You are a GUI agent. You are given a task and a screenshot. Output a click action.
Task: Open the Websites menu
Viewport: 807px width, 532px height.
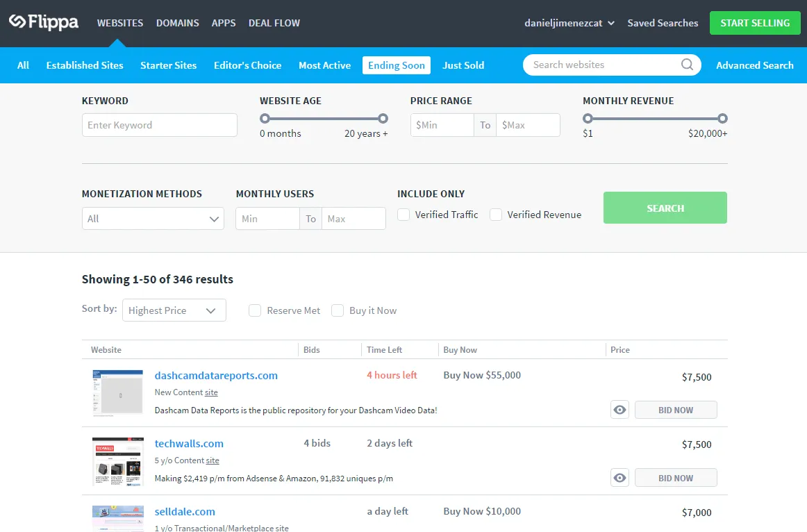(x=120, y=23)
